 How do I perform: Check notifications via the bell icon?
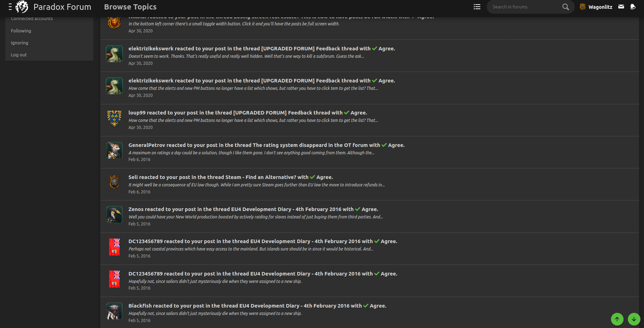tap(633, 6)
